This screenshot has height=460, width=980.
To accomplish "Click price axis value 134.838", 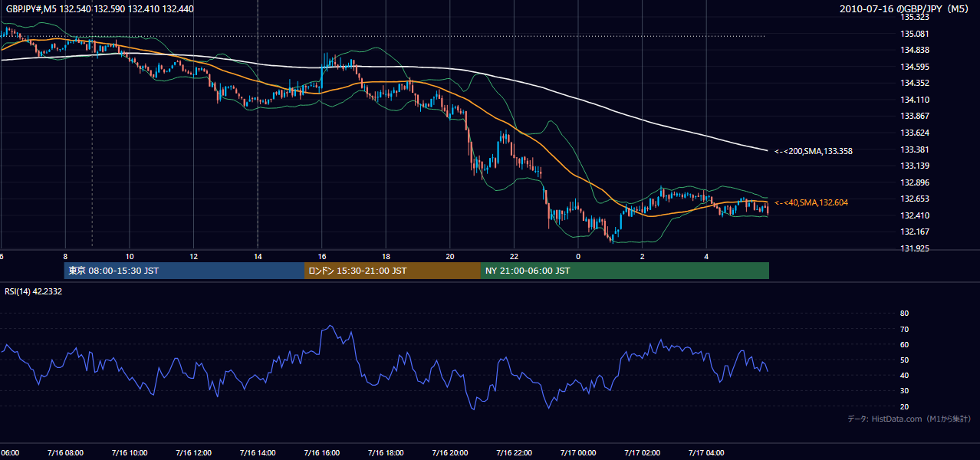I will tap(915, 50).
